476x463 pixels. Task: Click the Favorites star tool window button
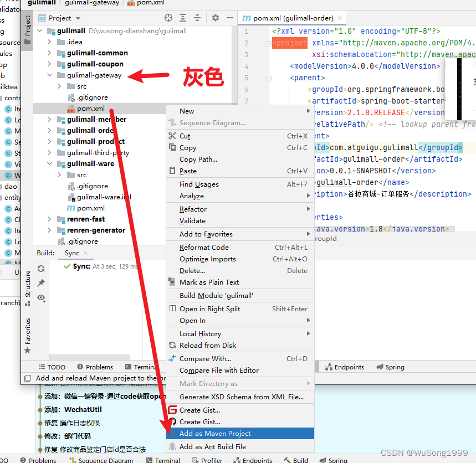click(x=28, y=336)
